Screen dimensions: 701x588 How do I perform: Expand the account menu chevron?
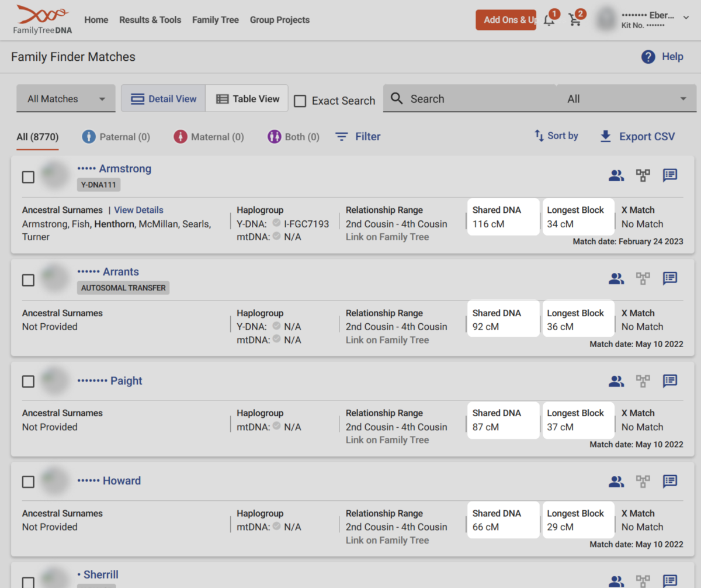click(x=686, y=18)
